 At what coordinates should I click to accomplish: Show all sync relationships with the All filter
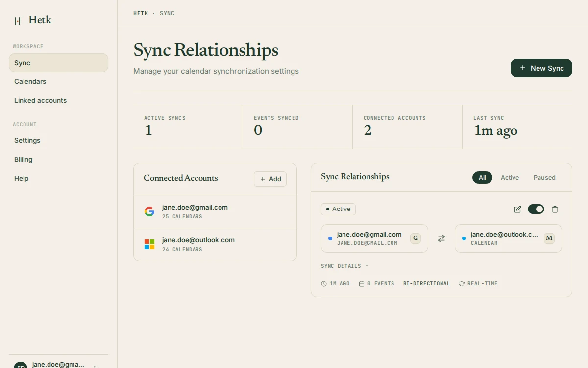[x=482, y=178]
